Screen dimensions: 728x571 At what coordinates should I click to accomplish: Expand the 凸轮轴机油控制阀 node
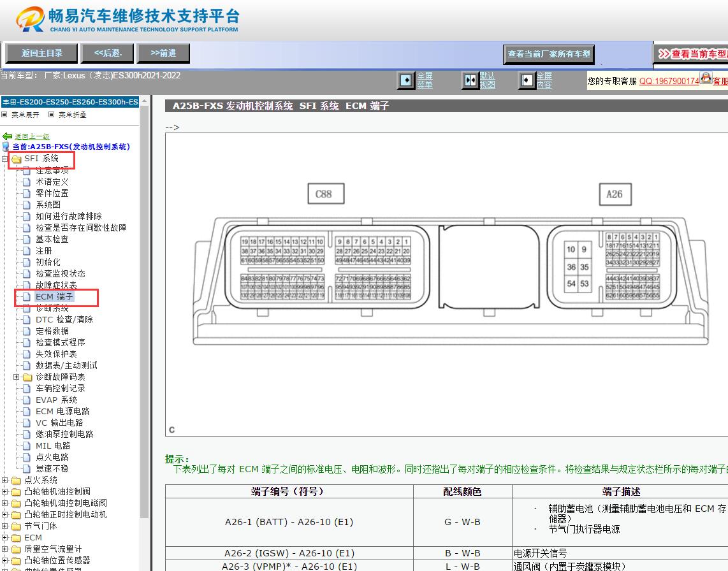(4, 491)
